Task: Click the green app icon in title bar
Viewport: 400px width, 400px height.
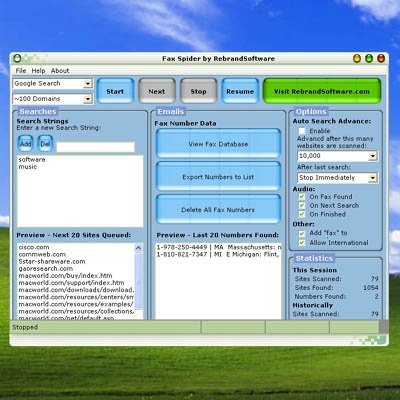Action: [17, 59]
